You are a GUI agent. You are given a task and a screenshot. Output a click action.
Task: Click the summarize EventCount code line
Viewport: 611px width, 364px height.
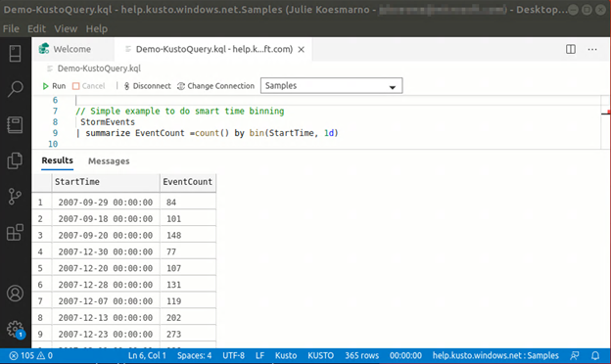pyautogui.click(x=208, y=133)
